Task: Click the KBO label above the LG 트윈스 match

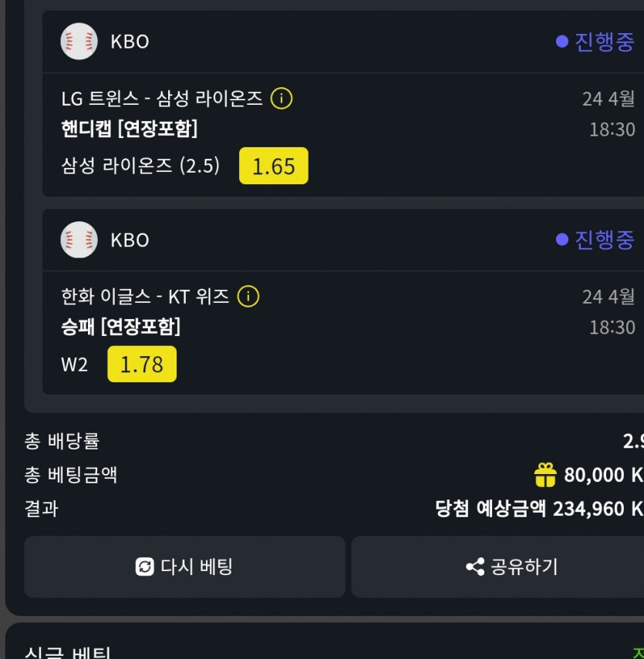Action: tap(130, 42)
